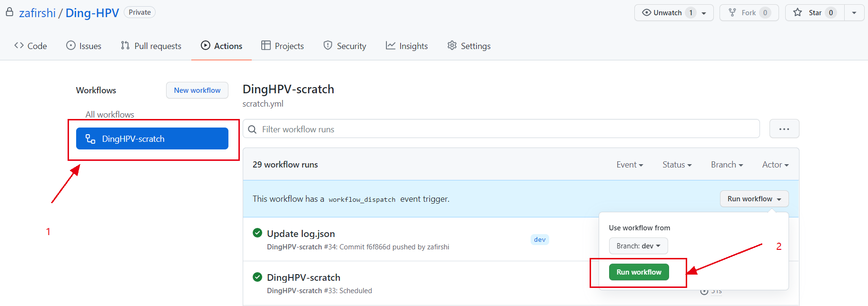This screenshot has width=868, height=306.
Task: Click the Workflows sidebar heading
Action: coord(96,90)
